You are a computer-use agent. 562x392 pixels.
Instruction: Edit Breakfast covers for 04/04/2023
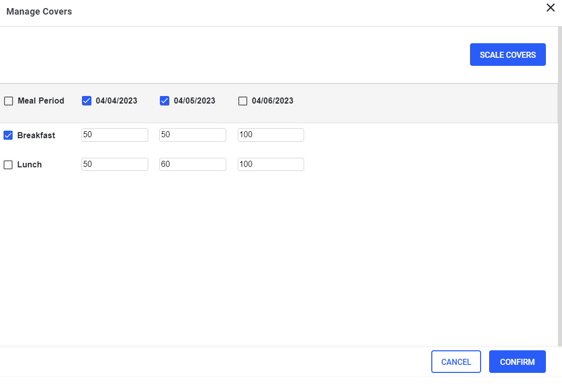[x=115, y=135]
